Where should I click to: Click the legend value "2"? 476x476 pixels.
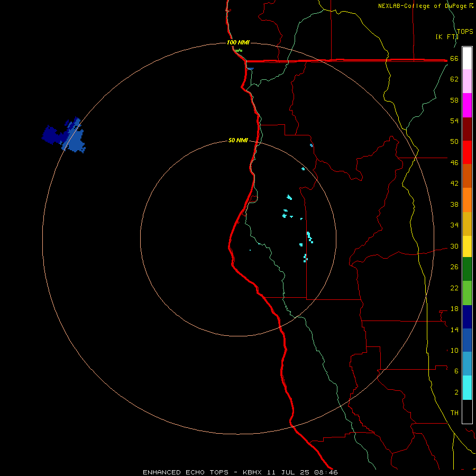click(456, 392)
